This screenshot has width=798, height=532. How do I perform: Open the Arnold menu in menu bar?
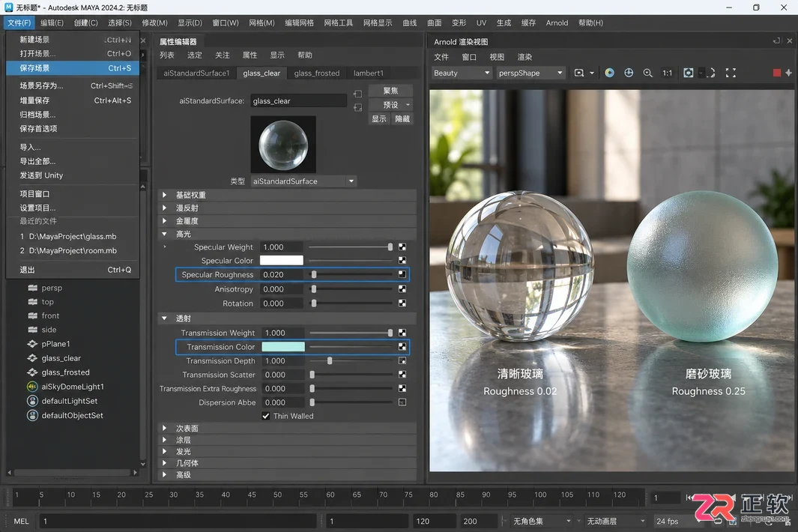[x=557, y=23]
